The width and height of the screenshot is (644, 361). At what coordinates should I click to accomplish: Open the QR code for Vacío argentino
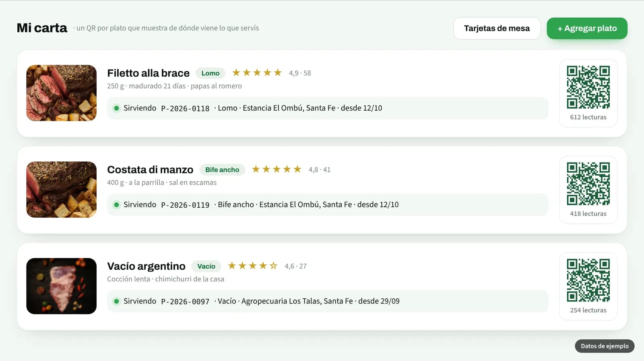(588, 281)
